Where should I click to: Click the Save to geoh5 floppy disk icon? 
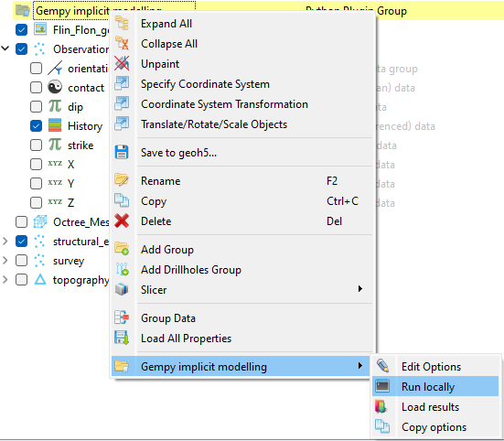click(x=122, y=152)
